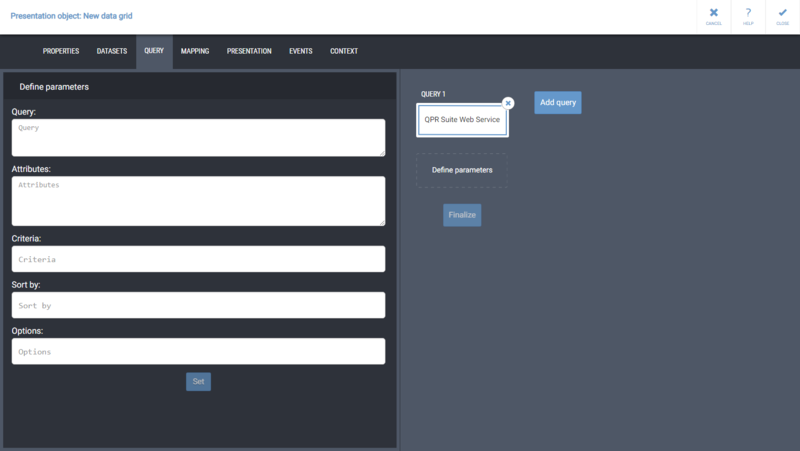Viewport: 800px width, 451px height.
Task: Focus the Query text area
Action: 198,138
